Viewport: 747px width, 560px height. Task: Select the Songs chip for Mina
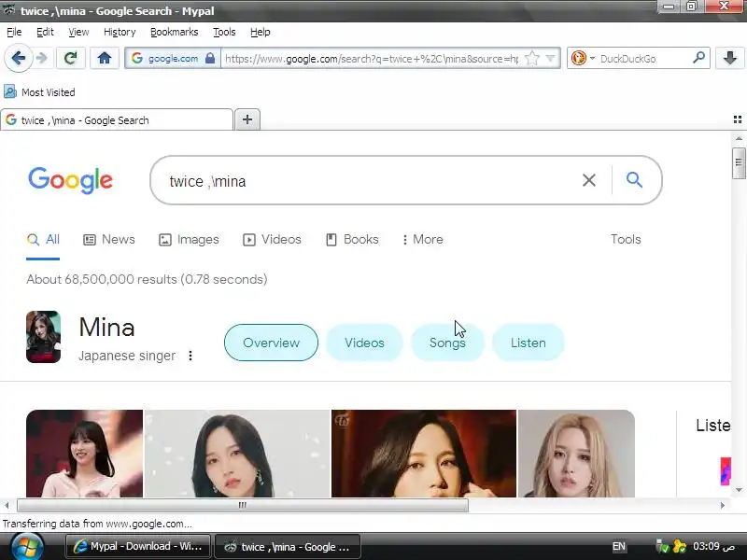point(447,343)
